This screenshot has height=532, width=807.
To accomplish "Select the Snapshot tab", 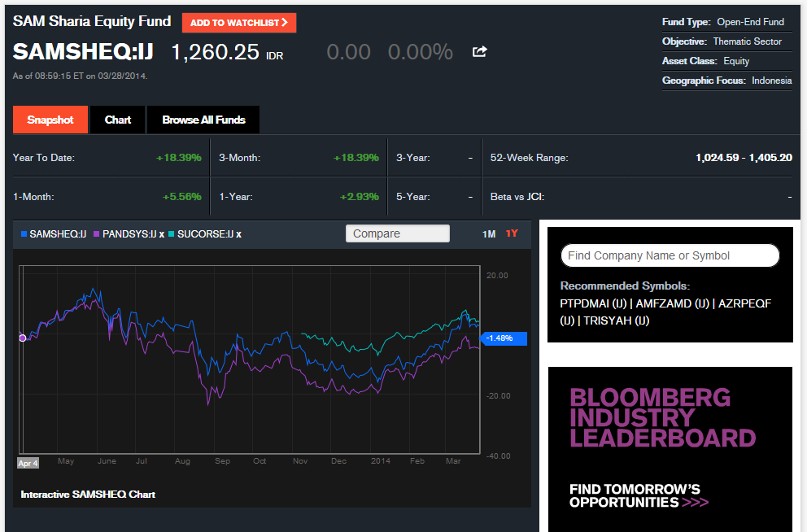I will (x=50, y=120).
